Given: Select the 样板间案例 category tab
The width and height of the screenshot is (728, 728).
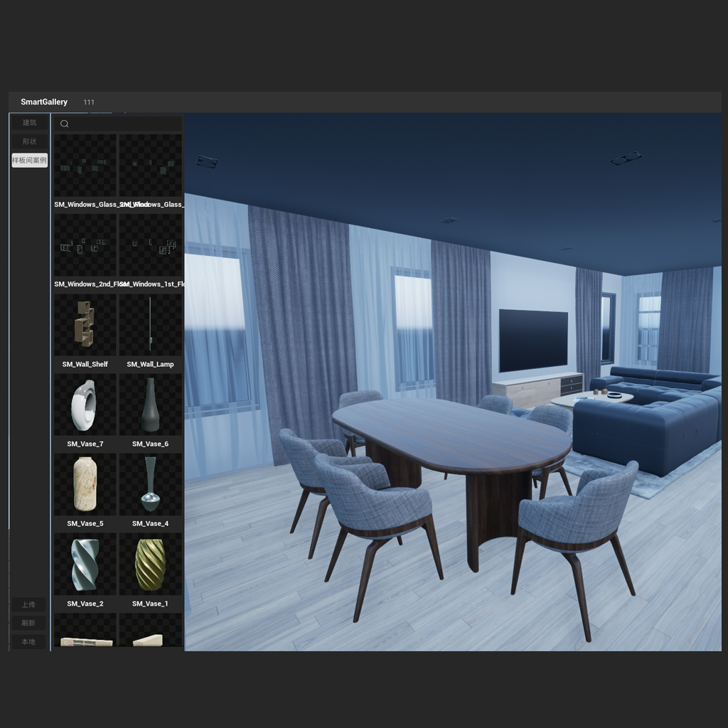Looking at the screenshot, I should (x=29, y=160).
